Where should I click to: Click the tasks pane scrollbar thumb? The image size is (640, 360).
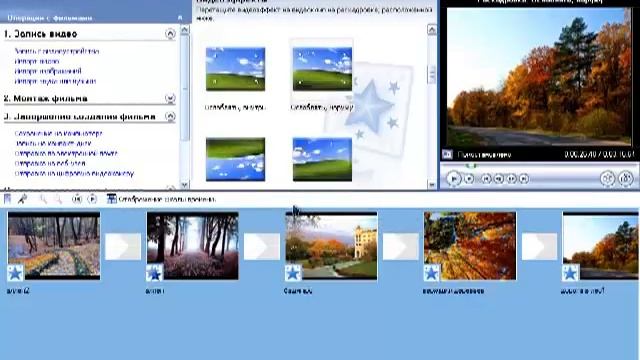(184, 88)
